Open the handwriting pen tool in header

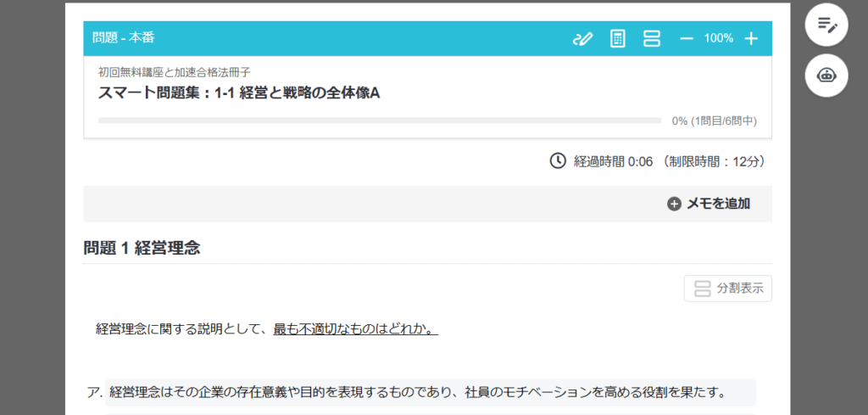point(582,38)
